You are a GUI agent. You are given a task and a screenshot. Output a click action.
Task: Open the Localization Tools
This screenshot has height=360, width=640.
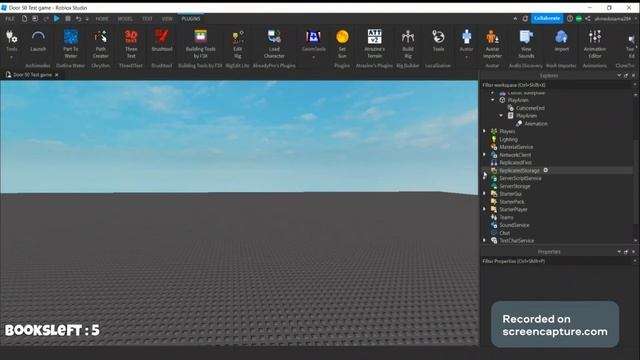[x=438, y=41]
